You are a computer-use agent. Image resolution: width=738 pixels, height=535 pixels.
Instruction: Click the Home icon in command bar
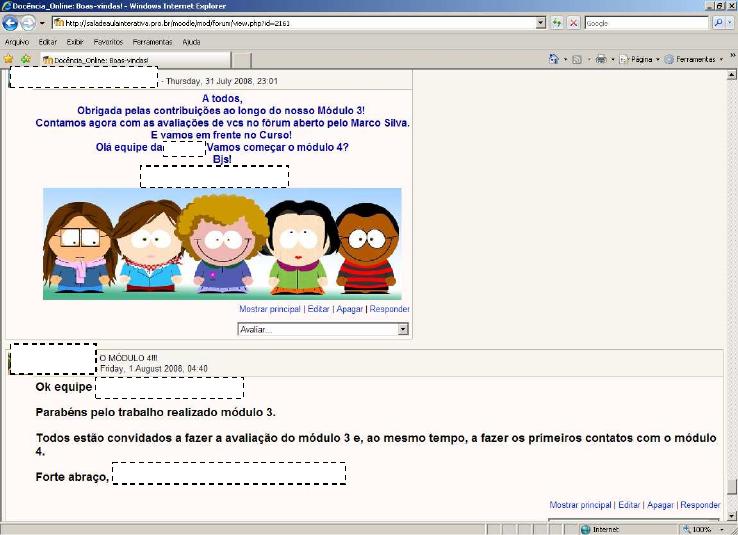(553, 59)
